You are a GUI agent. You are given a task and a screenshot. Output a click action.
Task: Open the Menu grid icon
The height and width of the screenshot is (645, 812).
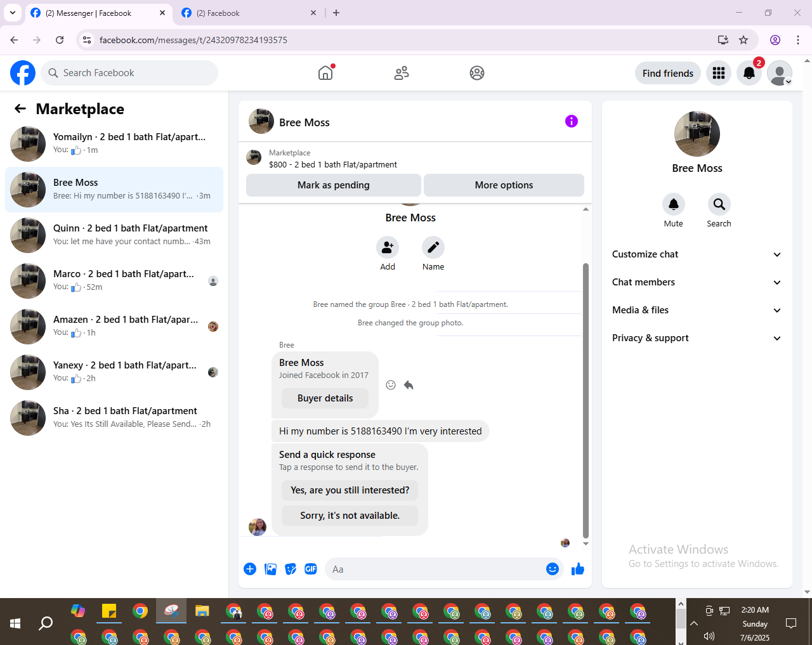coord(719,73)
